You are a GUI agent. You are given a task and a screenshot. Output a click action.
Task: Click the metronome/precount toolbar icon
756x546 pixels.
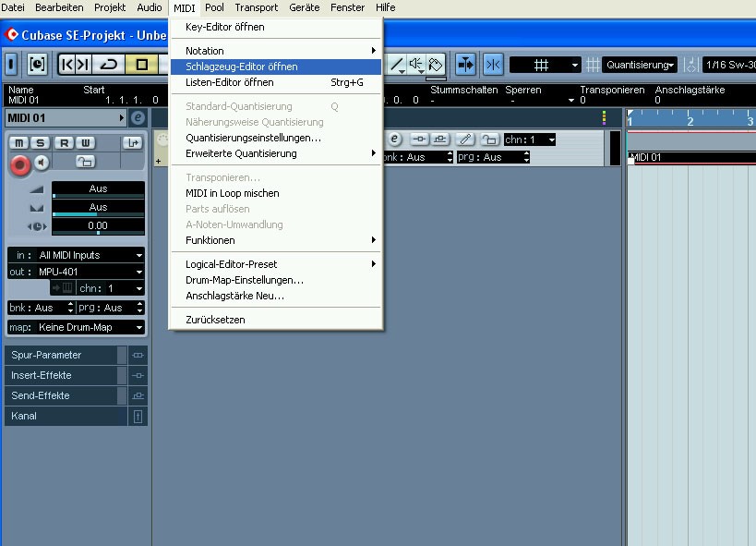(37, 64)
